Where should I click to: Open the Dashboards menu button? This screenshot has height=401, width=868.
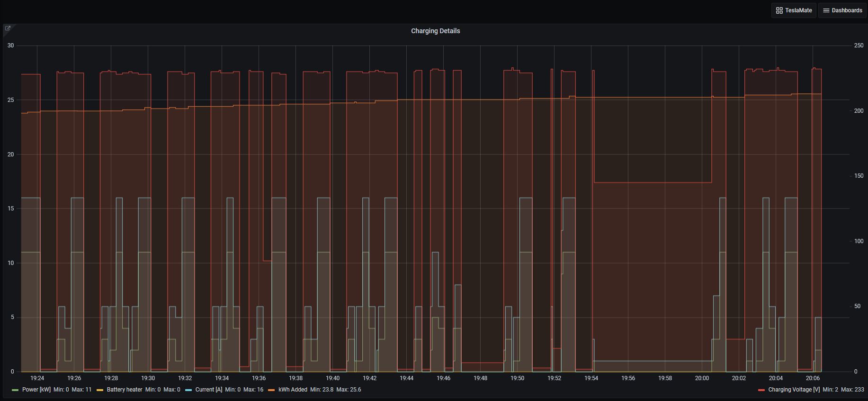tap(842, 10)
